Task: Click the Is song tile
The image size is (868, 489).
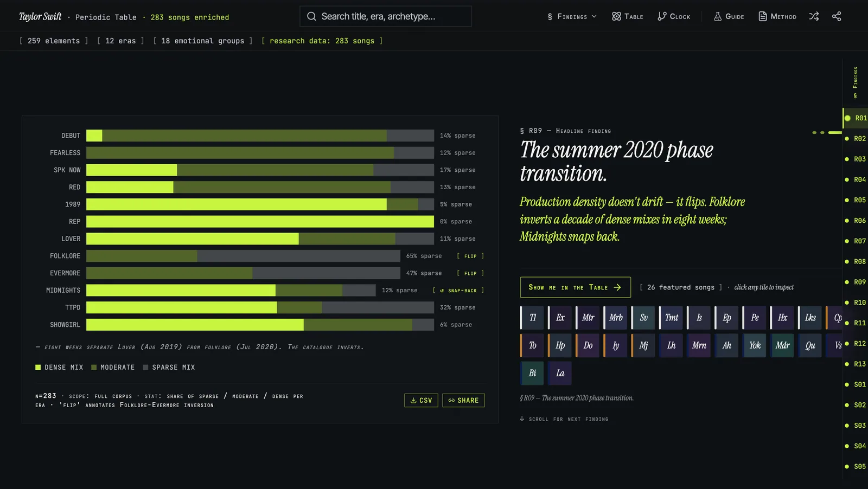Action: tap(699, 318)
